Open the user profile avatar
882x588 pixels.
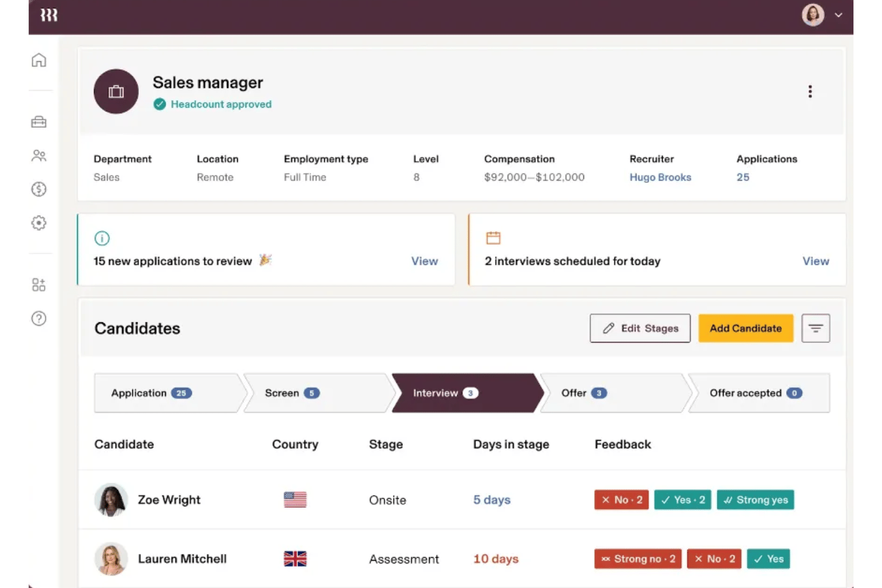(813, 15)
